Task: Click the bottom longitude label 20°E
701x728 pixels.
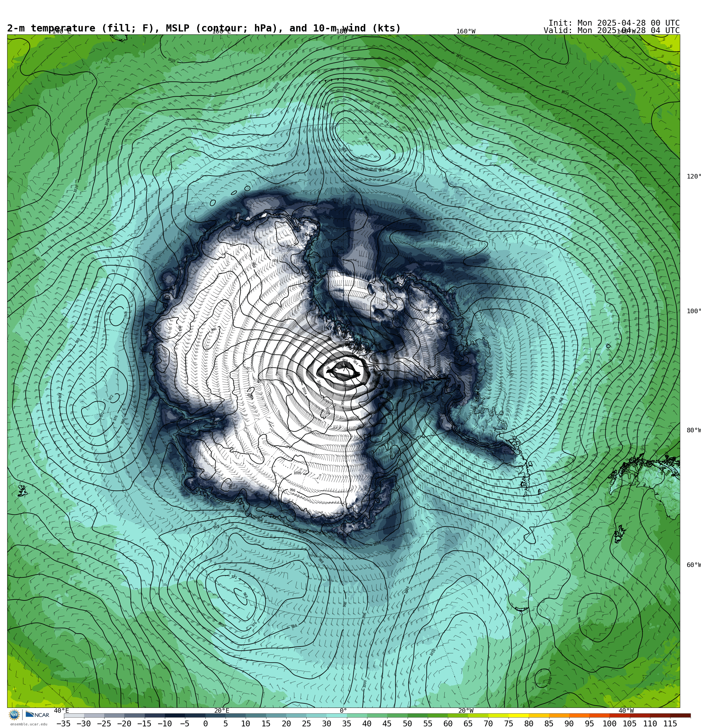Action: pos(222,710)
